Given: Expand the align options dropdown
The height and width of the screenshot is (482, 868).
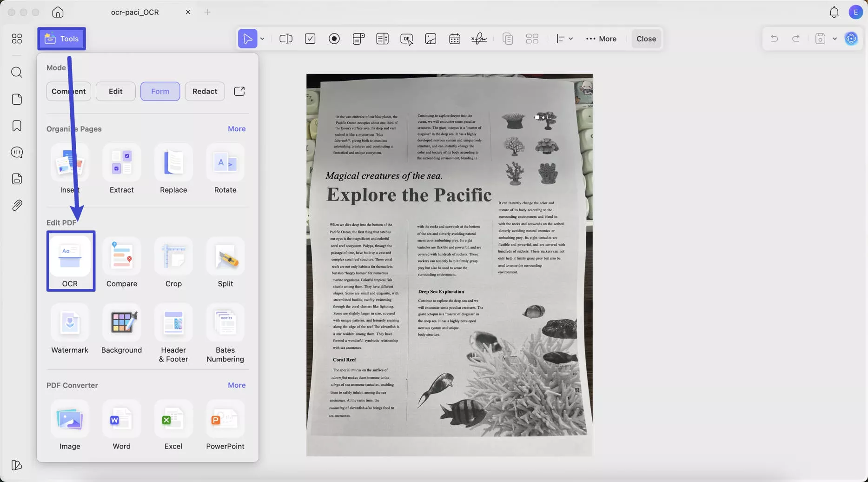Looking at the screenshot, I should [x=570, y=39].
